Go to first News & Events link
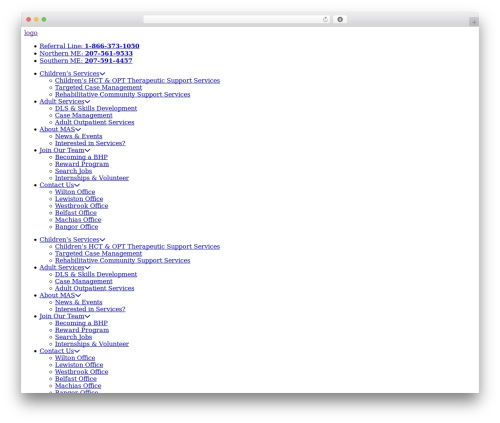The height and width of the screenshot is (423, 500). tap(79, 136)
